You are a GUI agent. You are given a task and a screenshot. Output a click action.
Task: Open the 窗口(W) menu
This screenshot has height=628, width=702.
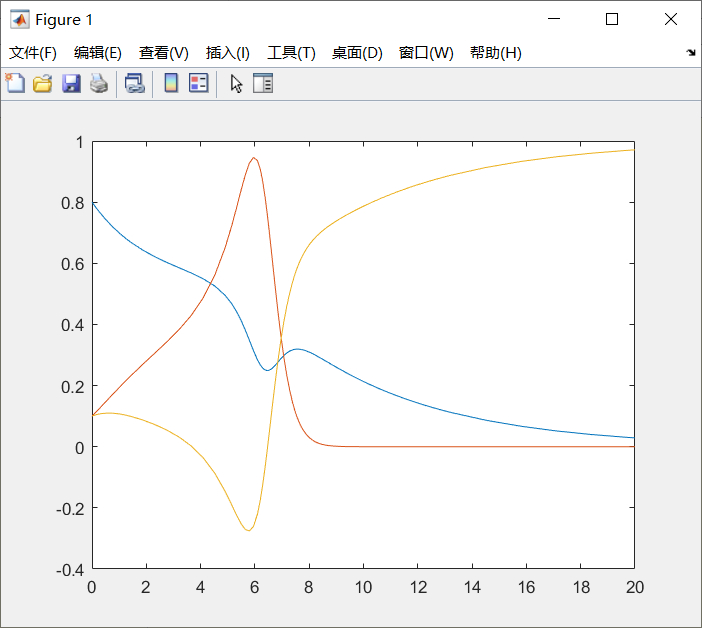click(x=426, y=53)
